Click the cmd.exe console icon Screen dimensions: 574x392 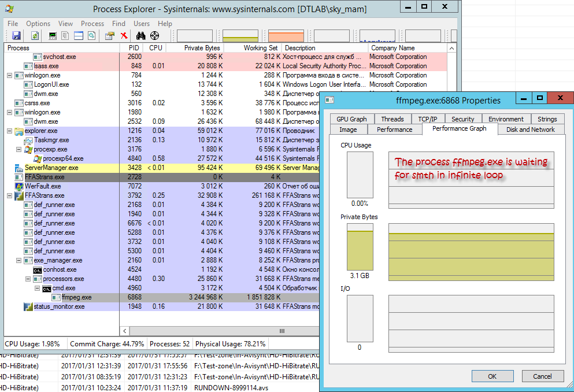[x=46, y=289]
